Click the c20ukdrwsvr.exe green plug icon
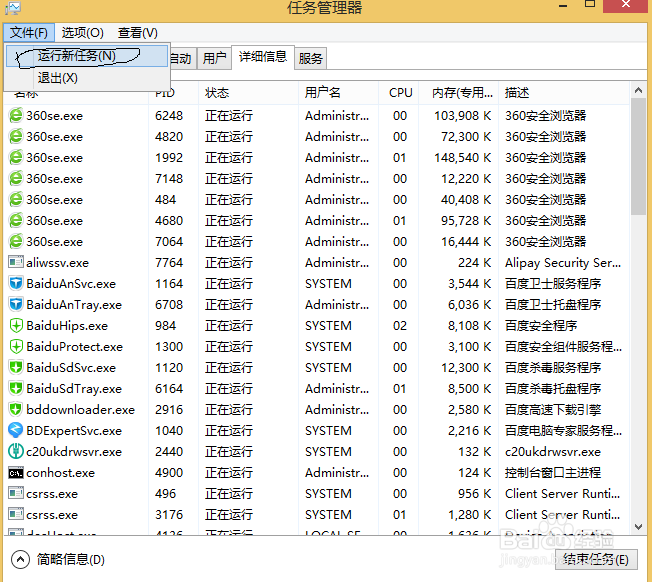Viewport: 652px width, 582px height. 16,451
